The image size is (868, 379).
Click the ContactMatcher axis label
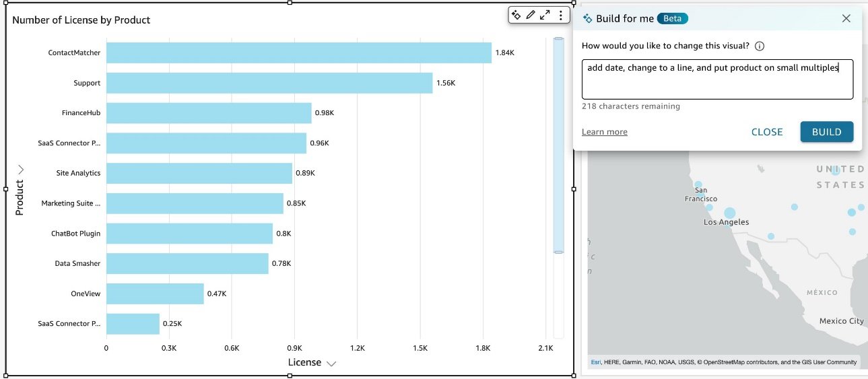[74, 53]
